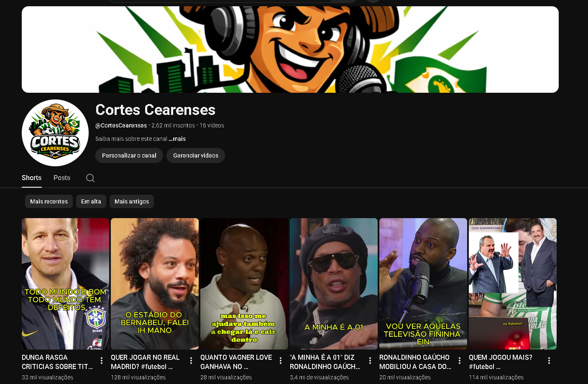Filter shorts by Em alta
588x384 pixels.
tap(91, 201)
